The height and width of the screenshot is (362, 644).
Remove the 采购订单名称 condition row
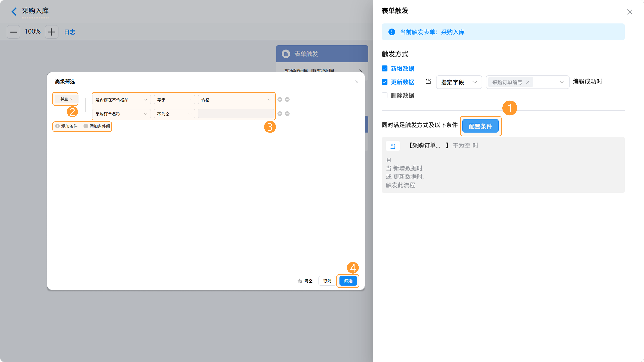[287, 114]
